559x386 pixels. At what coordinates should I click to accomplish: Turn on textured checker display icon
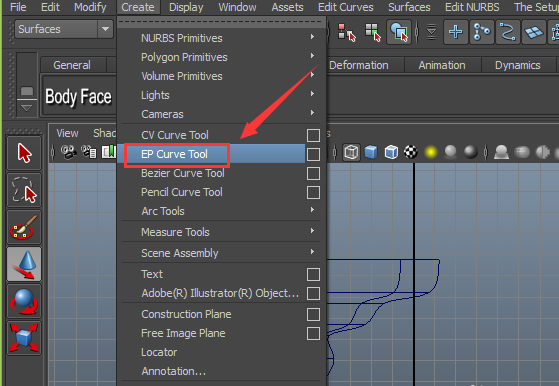411,152
